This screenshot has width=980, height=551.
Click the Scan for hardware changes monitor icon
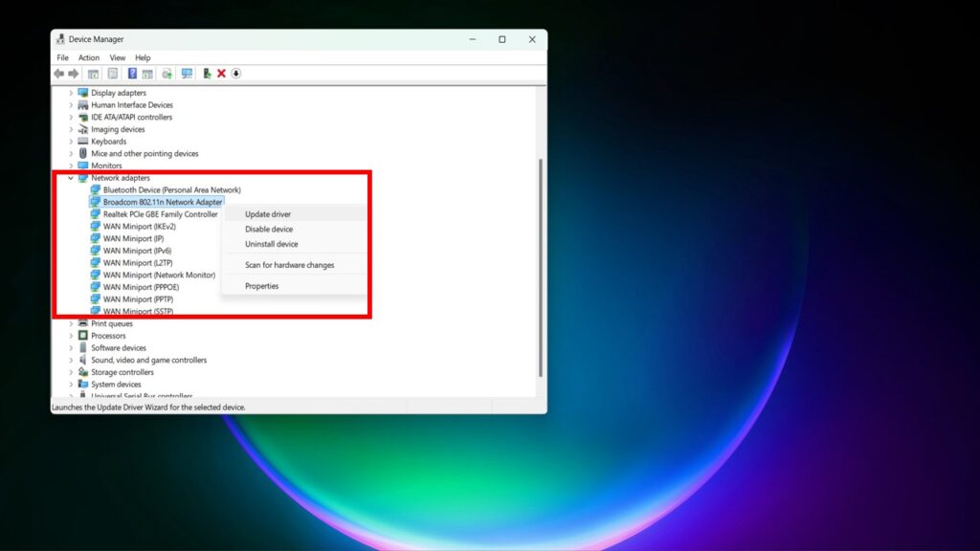(187, 74)
